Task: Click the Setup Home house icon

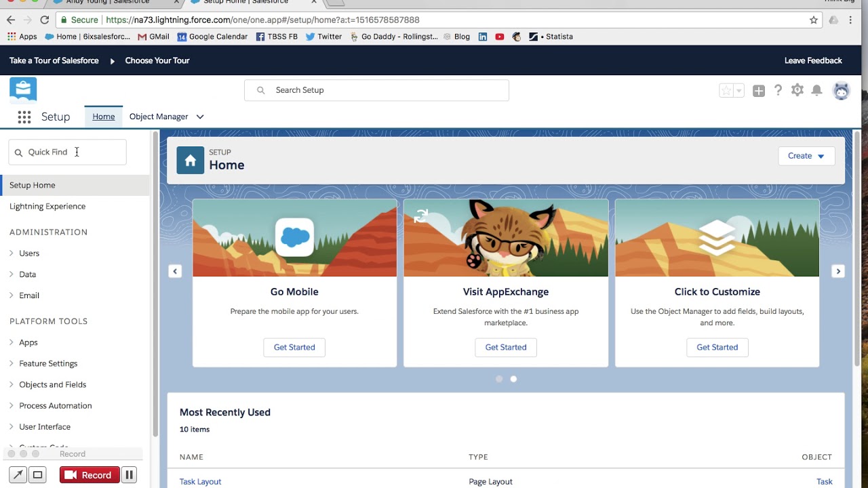Action: [191, 161]
